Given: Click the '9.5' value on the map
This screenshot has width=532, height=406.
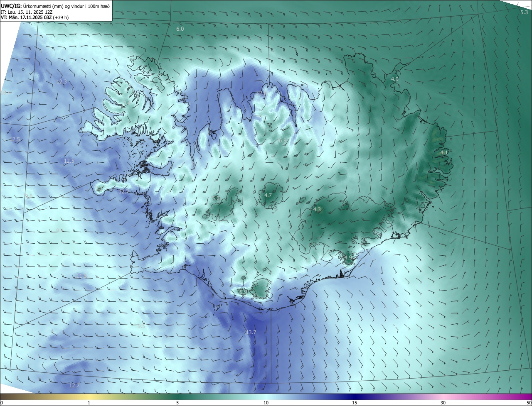Looking at the screenshot, I should click(x=141, y=326).
